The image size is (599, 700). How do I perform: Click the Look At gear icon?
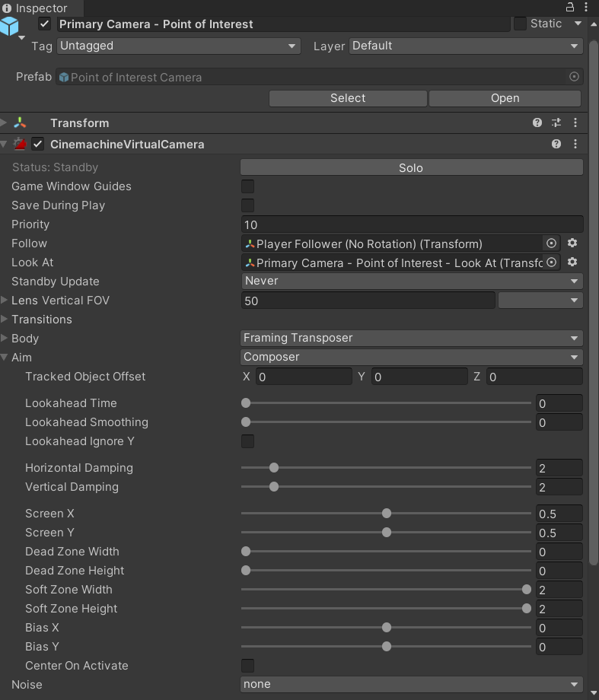pyautogui.click(x=572, y=262)
